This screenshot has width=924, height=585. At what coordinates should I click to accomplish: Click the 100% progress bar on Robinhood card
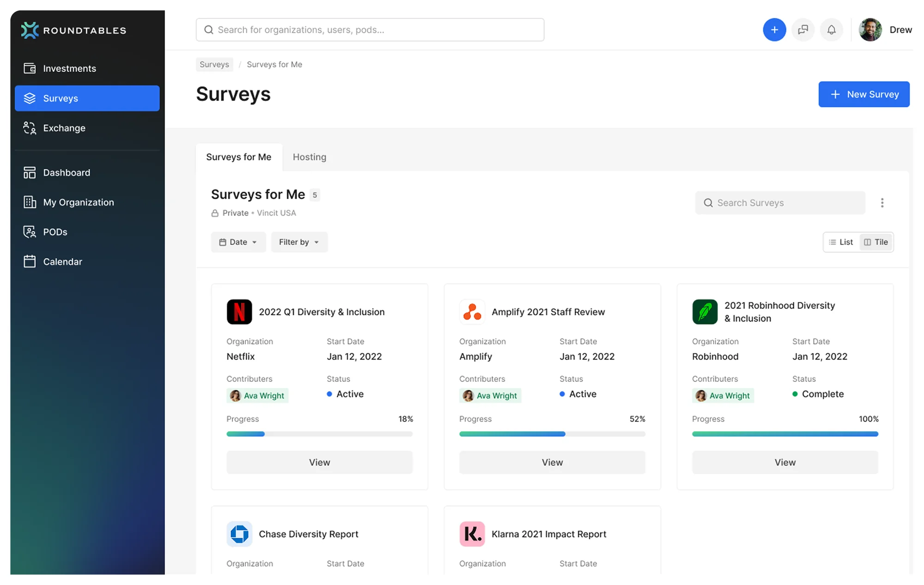(x=785, y=434)
